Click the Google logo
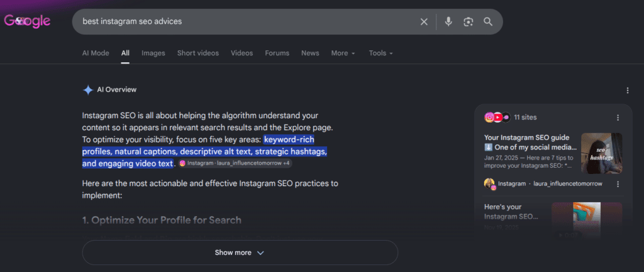The width and height of the screenshot is (644, 272). coord(27,21)
